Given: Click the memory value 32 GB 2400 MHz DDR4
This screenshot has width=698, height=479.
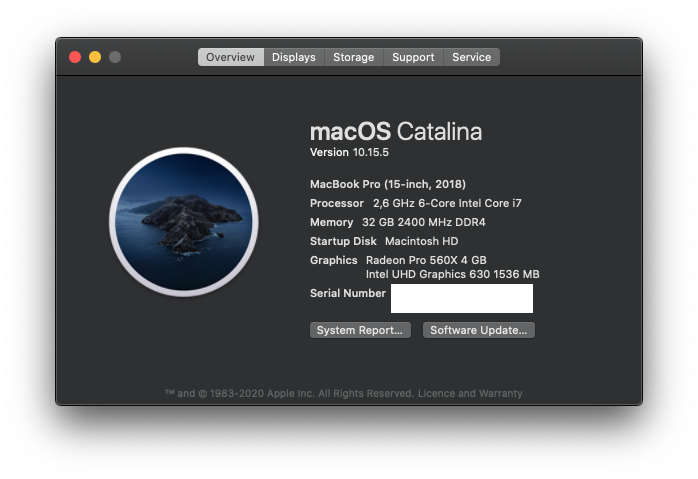Looking at the screenshot, I should tap(424, 222).
